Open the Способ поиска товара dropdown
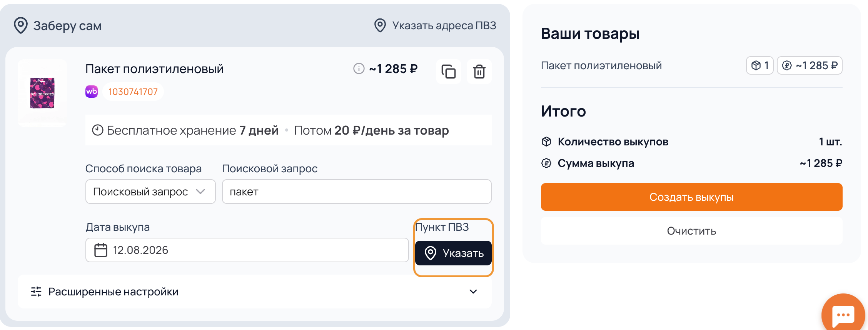Screen dimensions: 868x330 point(150,192)
